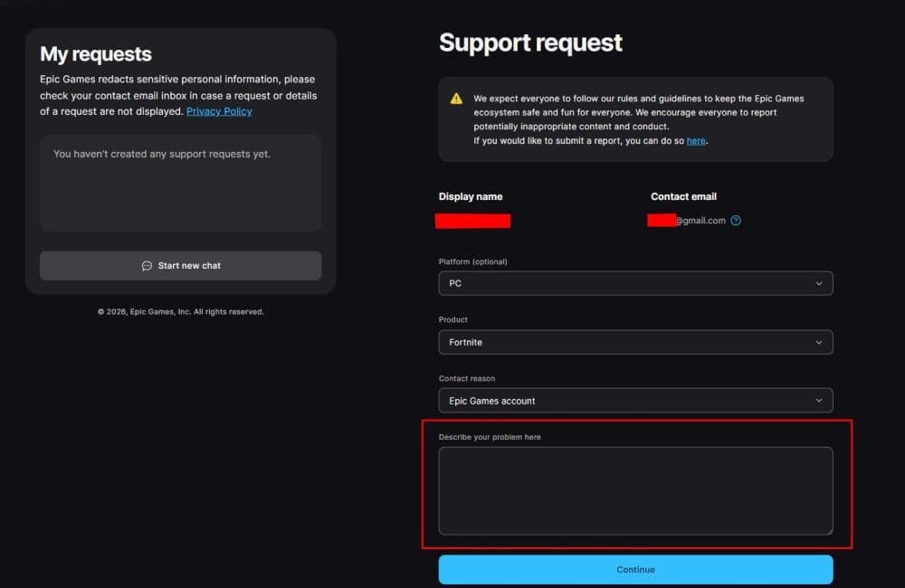Select the chat bubble icon beside Start new chat
905x588 pixels.
tap(147, 265)
